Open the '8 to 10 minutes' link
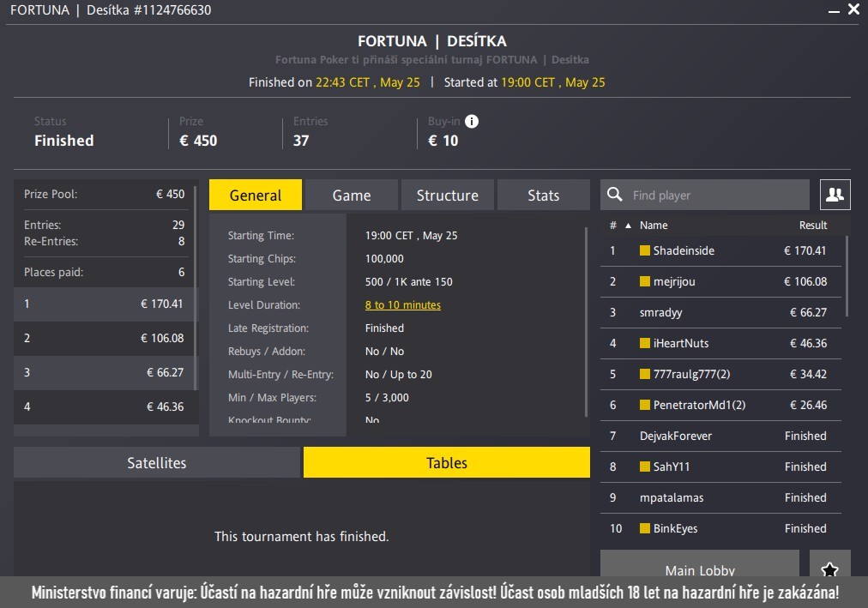868x608 pixels. [x=402, y=305]
